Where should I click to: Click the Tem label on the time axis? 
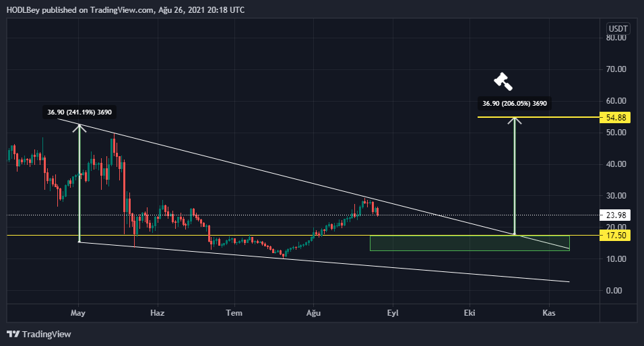(x=234, y=313)
